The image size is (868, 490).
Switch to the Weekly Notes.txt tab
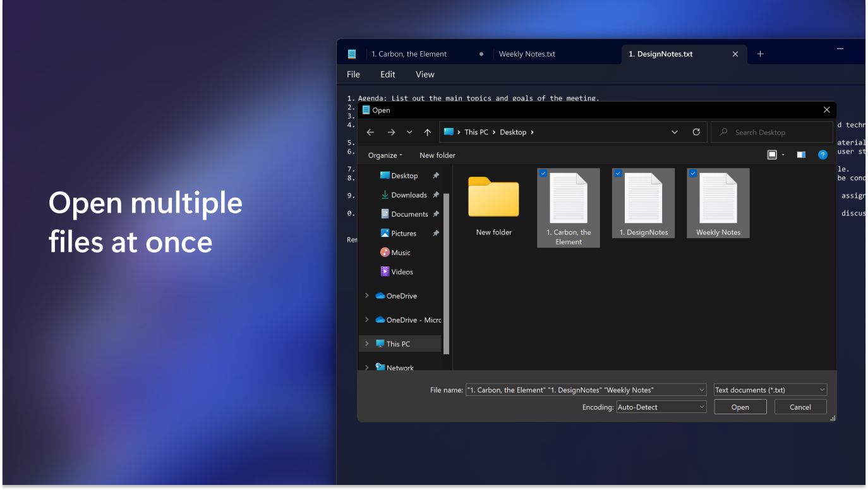(527, 54)
